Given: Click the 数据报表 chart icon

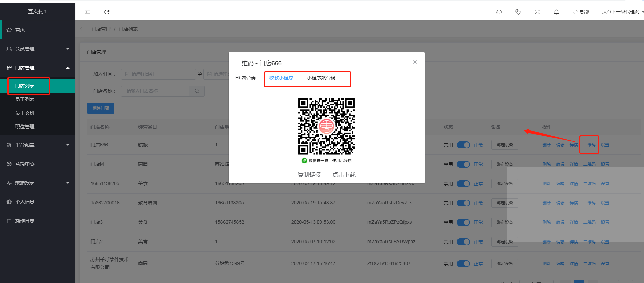Looking at the screenshot, I should (x=9, y=183).
